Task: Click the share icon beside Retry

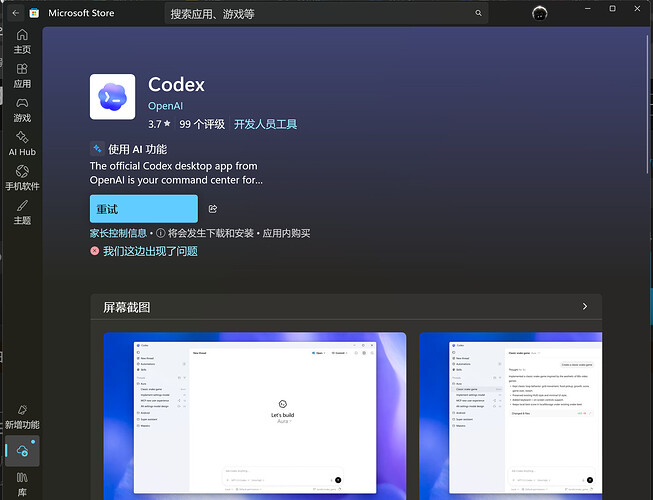Action: (x=213, y=209)
